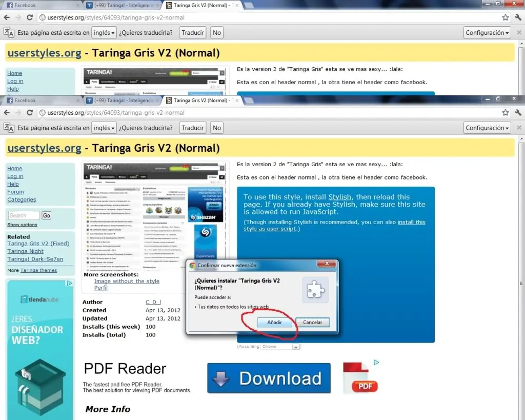Click the tiendanube logo in sidebar ad
This screenshot has width=525, height=420.
[39, 299]
